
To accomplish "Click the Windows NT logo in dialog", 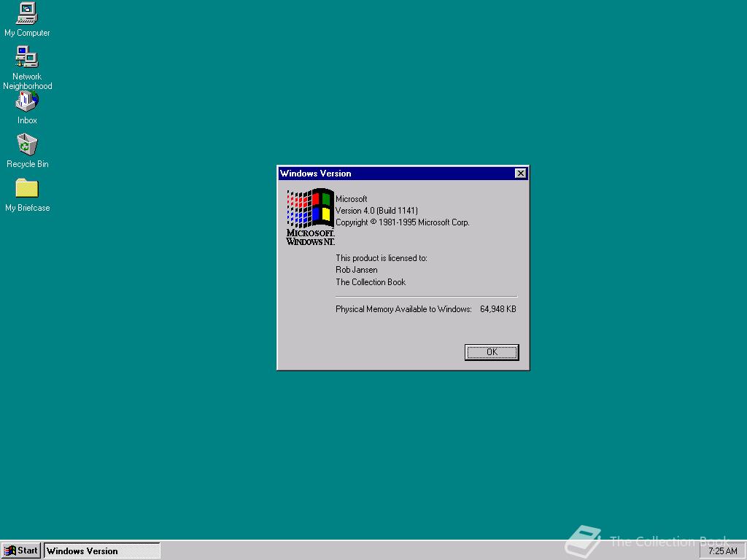I will tap(310, 217).
